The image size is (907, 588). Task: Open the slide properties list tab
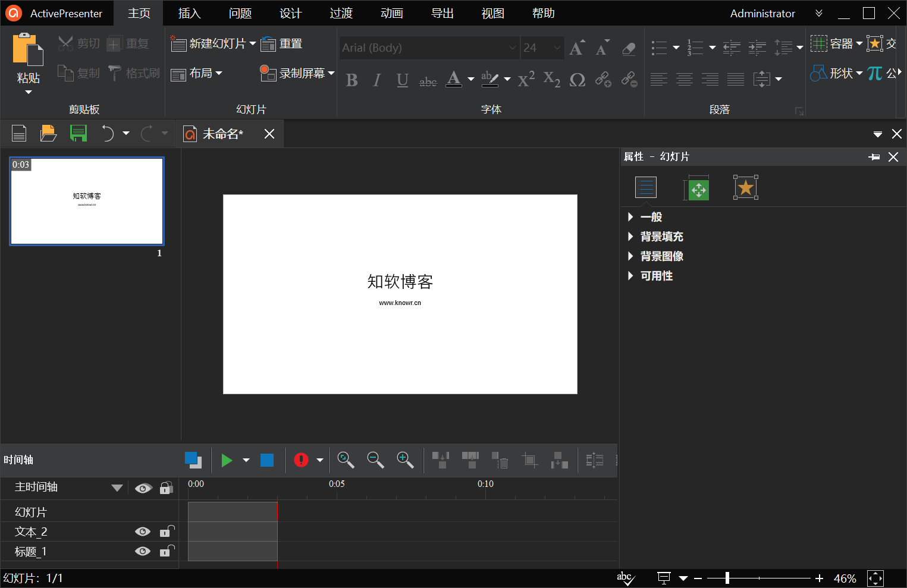(645, 187)
